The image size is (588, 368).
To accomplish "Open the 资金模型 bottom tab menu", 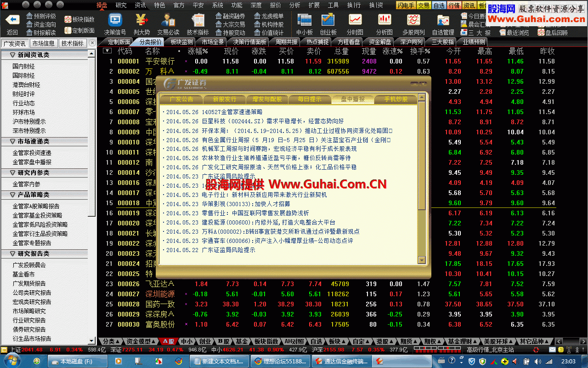I will pos(141,341).
